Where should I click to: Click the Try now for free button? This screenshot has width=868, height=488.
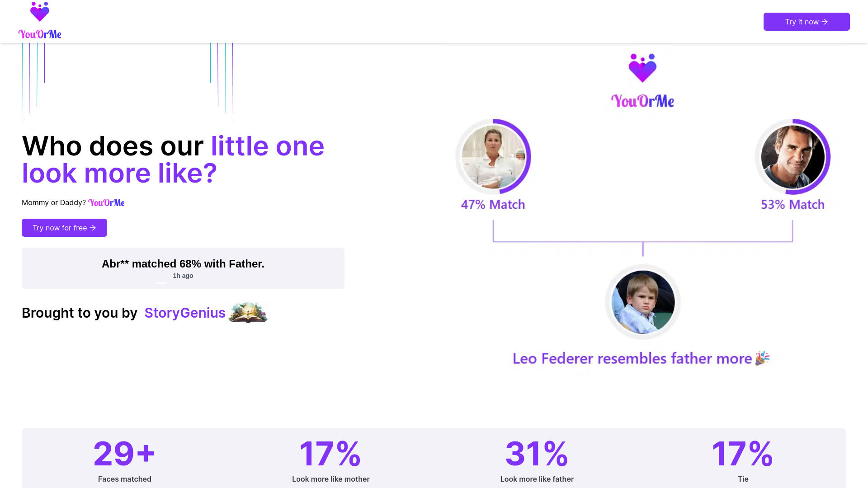pyautogui.click(x=64, y=228)
